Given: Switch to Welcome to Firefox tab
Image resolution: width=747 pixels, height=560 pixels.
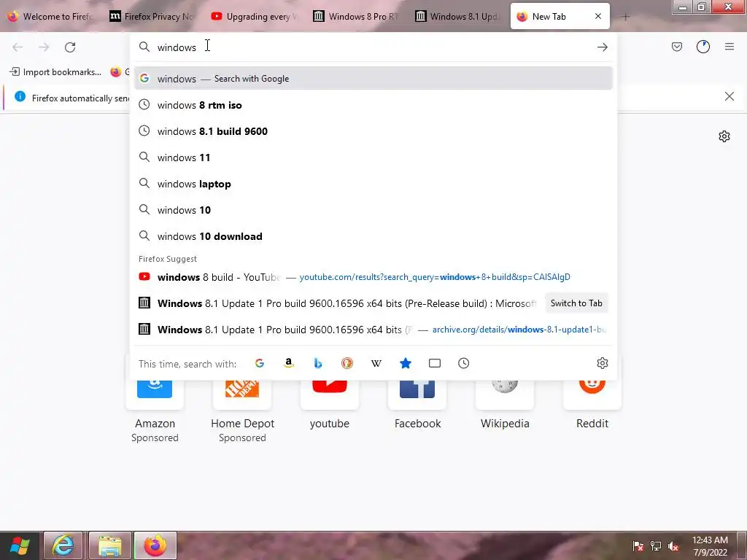Looking at the screenshot, I should point(50,16).
